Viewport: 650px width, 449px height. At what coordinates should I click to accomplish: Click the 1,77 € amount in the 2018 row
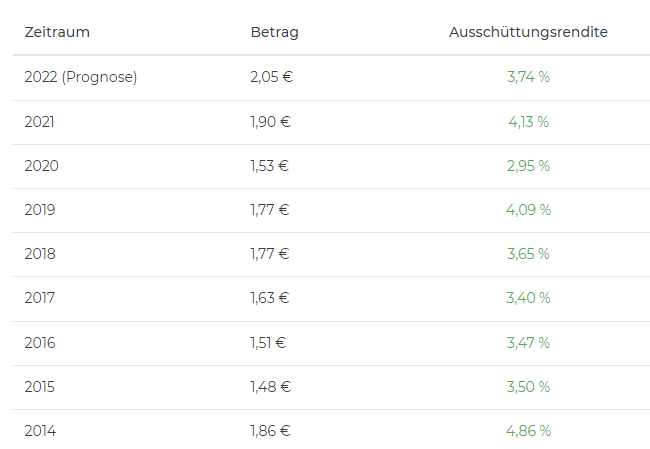point(270,254)
